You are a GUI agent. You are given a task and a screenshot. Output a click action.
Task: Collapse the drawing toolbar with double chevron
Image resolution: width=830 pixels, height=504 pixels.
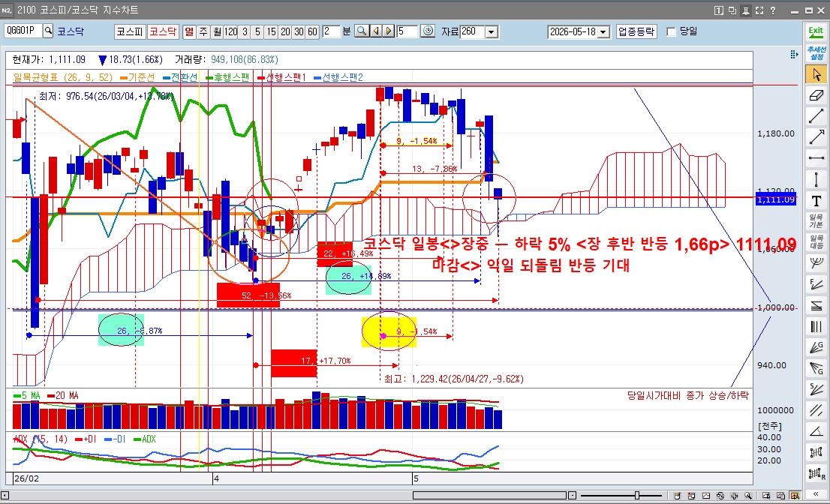[816, 494]
